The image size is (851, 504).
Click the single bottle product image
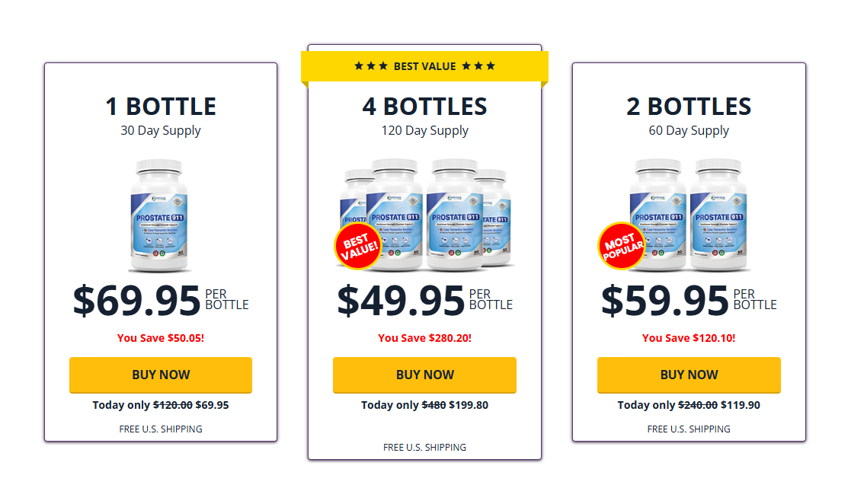coord(161,215)
